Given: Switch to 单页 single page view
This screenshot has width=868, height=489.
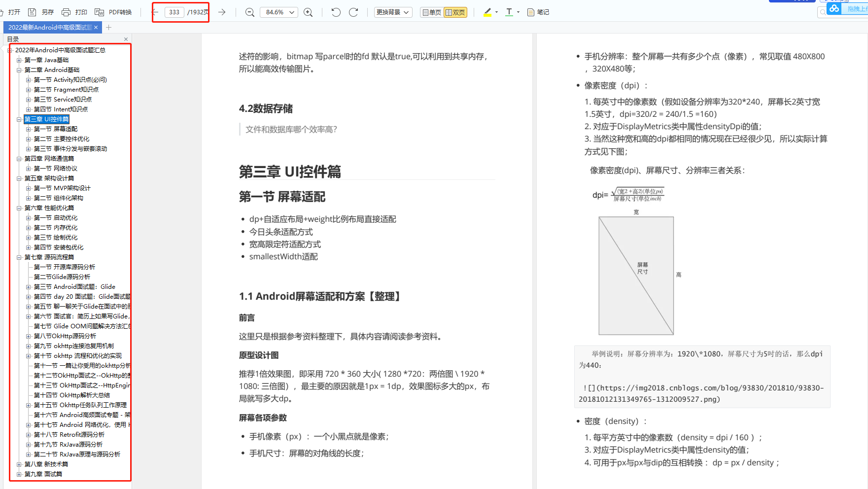Looking at the screenshot, I should 431,12.
